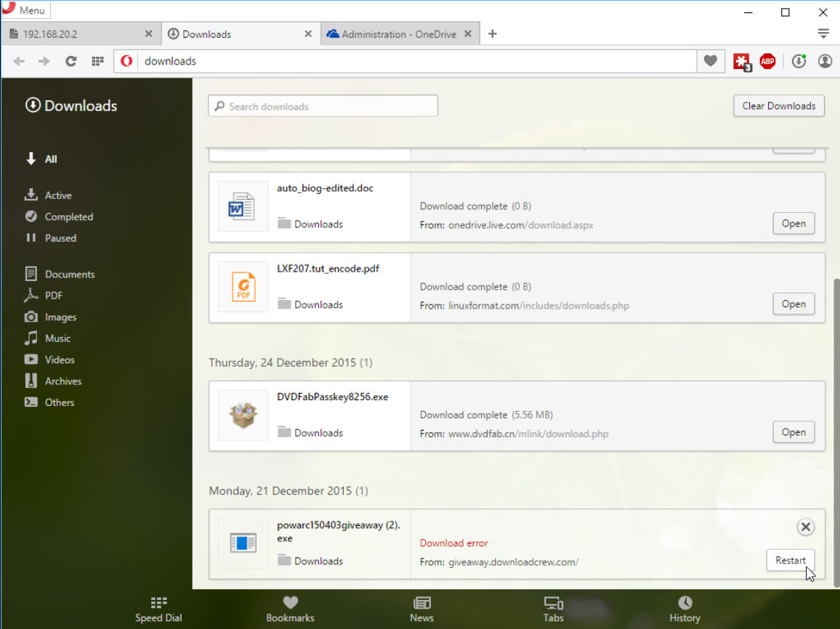
Task: Filter by Completed downloads
Action: [x=59, y=216]
